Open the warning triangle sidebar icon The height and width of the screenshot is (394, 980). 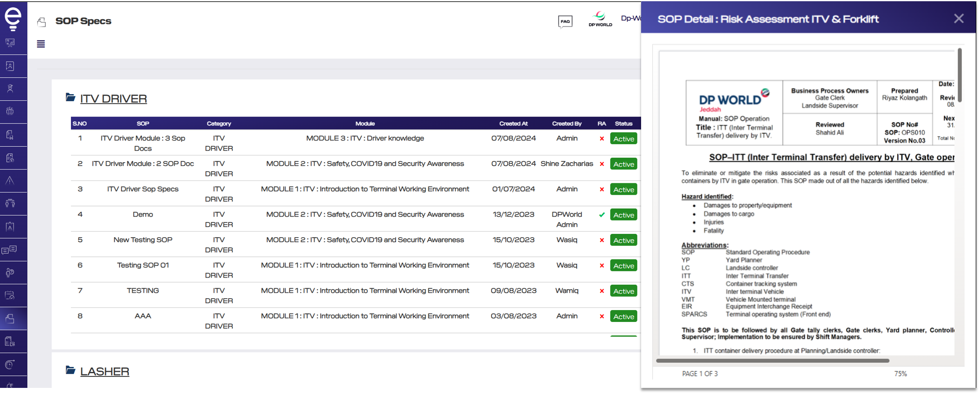pos(10,180)
